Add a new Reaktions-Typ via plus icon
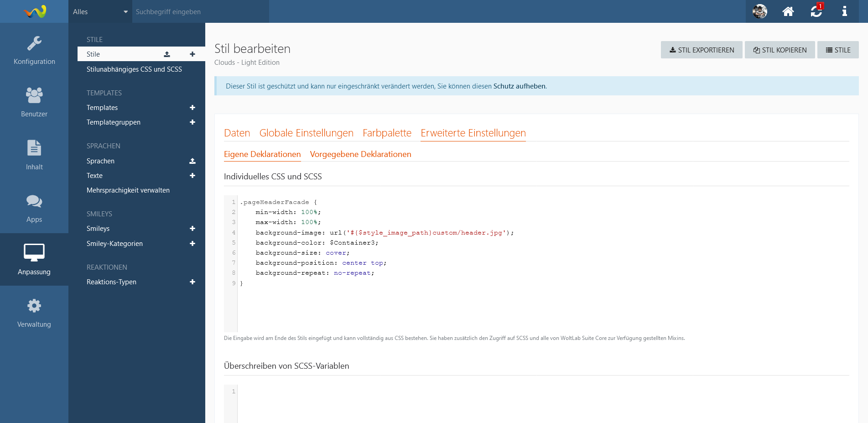The width and height of the screenshot is (868, 423). tap(192, 282)
